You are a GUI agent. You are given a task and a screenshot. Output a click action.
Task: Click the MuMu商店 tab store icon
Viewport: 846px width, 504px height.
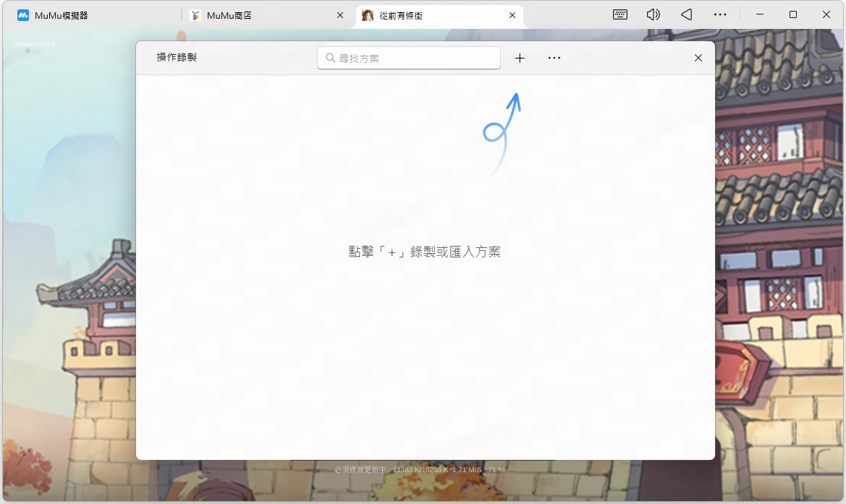196,16
